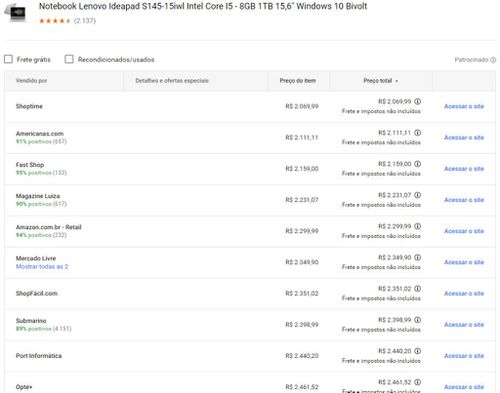500x393 pixels.
Task: Click the Lenovo notebook product thumbnail
Action: [15, 13]
